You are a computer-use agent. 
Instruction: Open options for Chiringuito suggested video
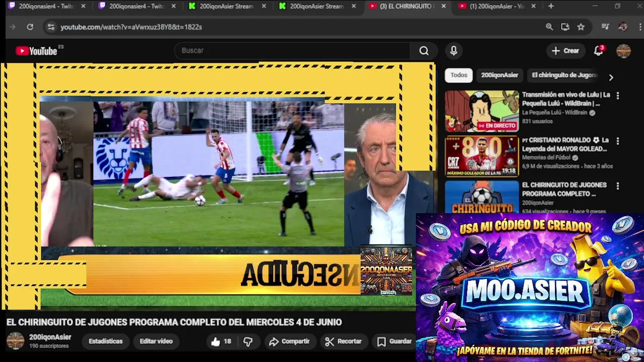point(618,186)
